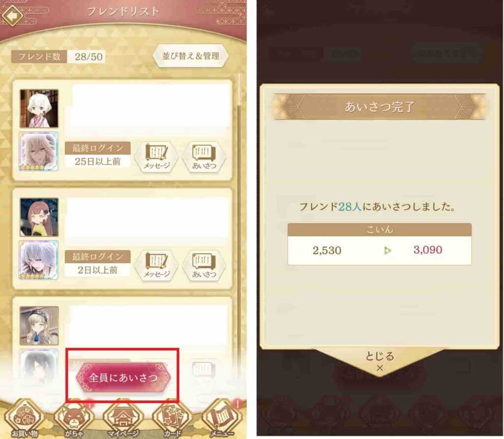Send あいさつ to second friend
The image size is (504, 439).
pyautogui.click(x=204, y=265)
